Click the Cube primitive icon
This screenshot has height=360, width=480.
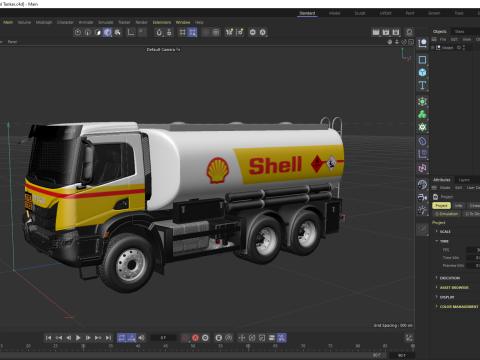click(422, 72)
